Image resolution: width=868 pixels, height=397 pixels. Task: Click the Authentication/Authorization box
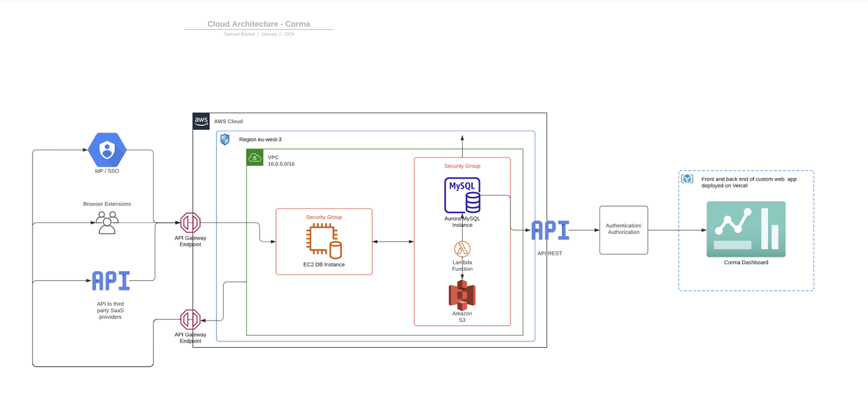(623, 230)
